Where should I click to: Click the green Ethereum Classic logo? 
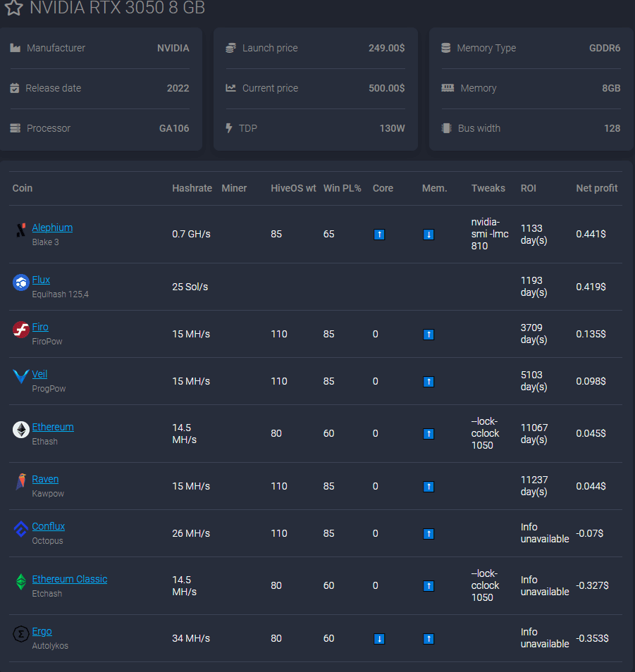[20, 582]
